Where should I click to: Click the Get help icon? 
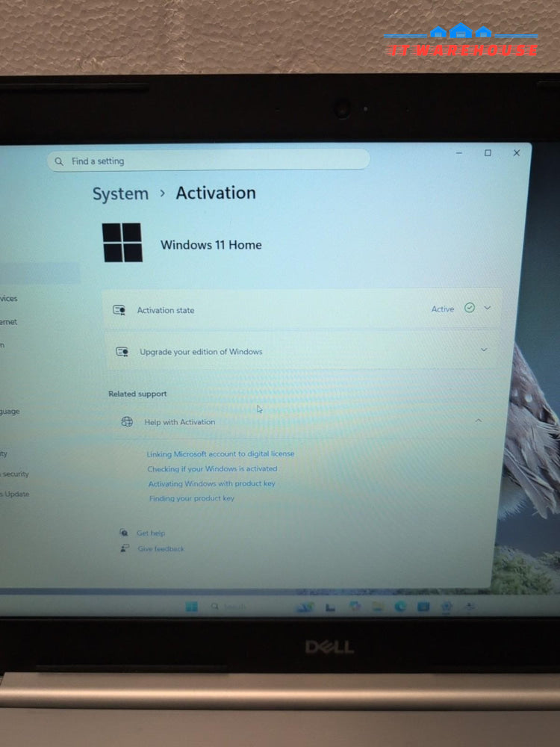(x=123, y=532)
